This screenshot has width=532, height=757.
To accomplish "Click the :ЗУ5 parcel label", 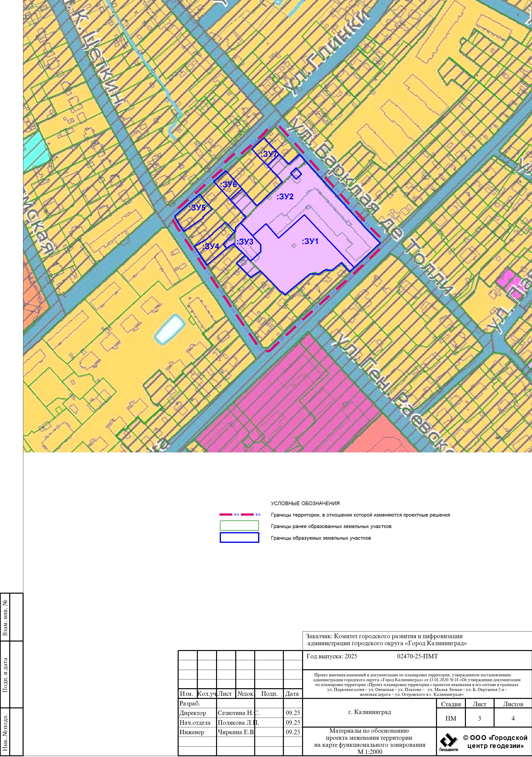I will tap(197, 208).
